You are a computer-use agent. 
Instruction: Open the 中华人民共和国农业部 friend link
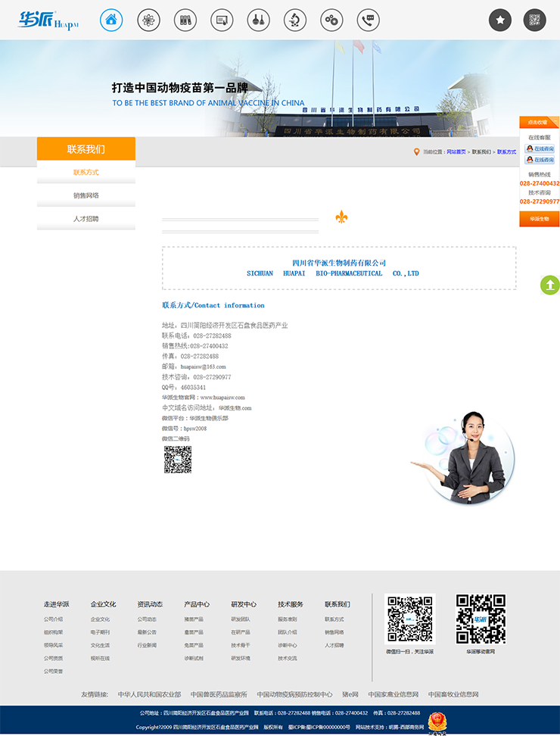(149, 694)
